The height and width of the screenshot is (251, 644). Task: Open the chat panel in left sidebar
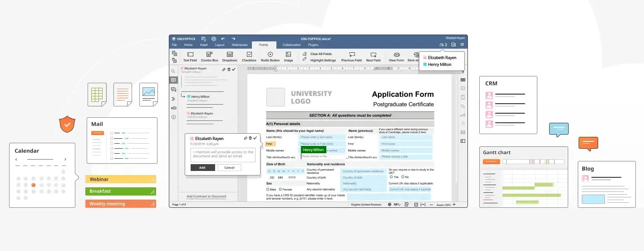tap(173, 89)
